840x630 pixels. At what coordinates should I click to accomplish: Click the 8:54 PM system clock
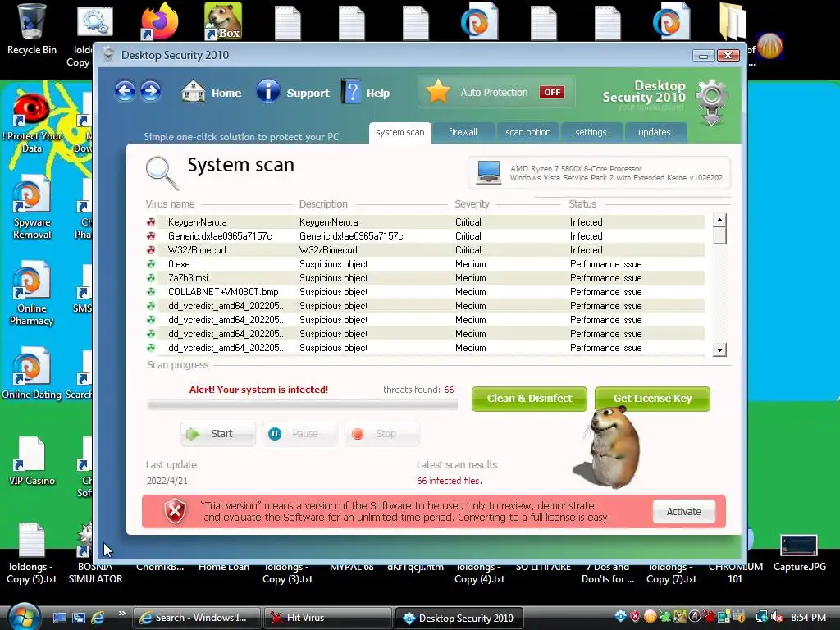tap(808, 618)
